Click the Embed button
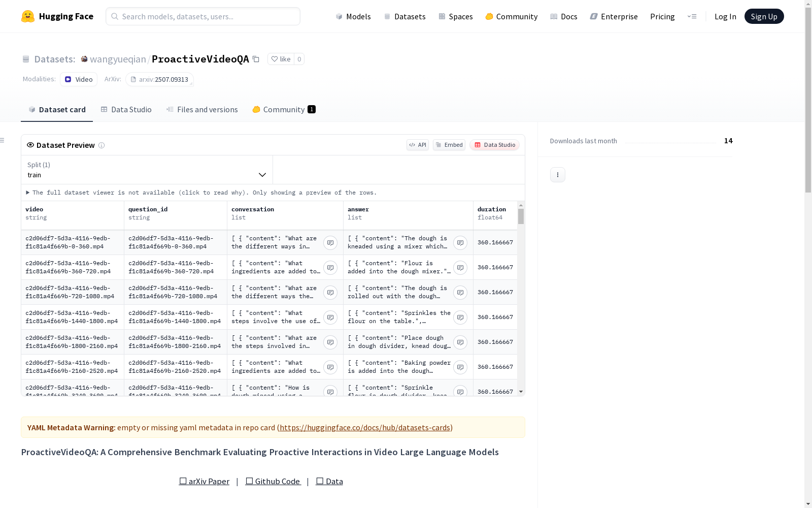 click(x=449, y=145)
